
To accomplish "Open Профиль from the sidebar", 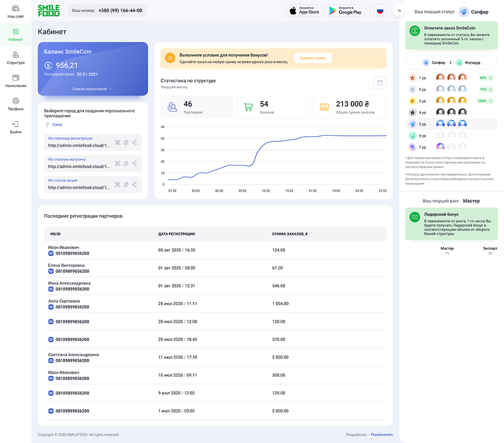I will (x=16, y=104).
